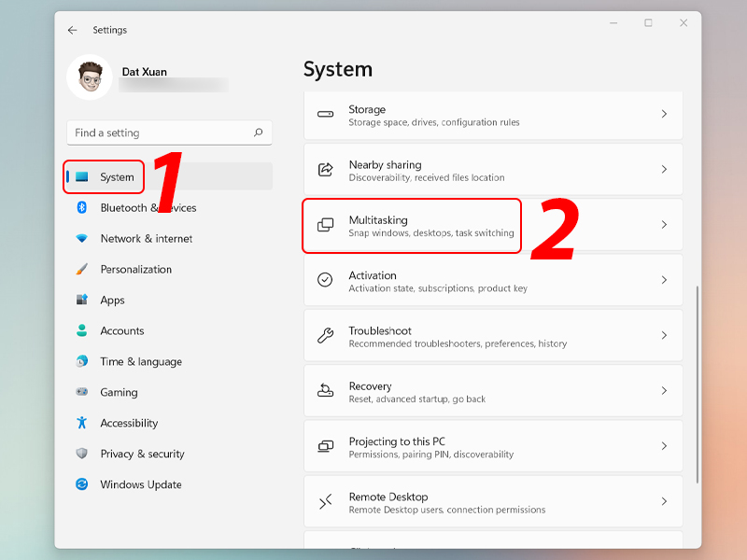The width and height of the screenshot is (747, 560).
Task: Open Troubleshoot settings
Action: (x=493, y=335)
